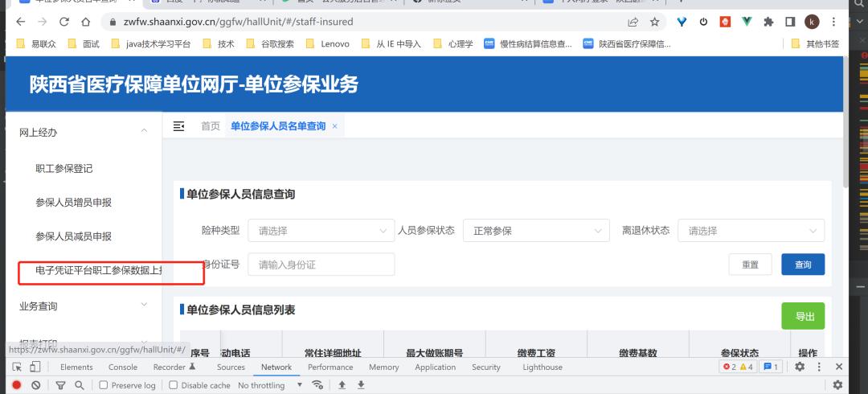
Task: Open the red square extension icon
Action: [725, 23]
